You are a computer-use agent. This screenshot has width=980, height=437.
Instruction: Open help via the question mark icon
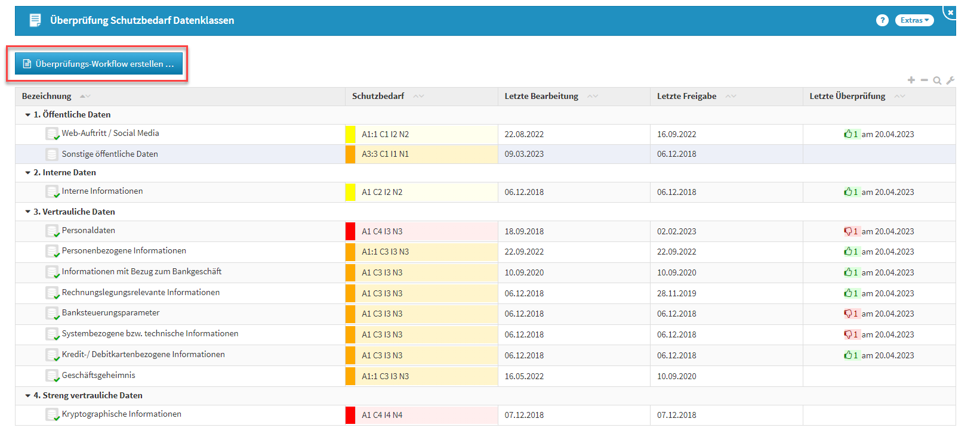tap(882, 20)
